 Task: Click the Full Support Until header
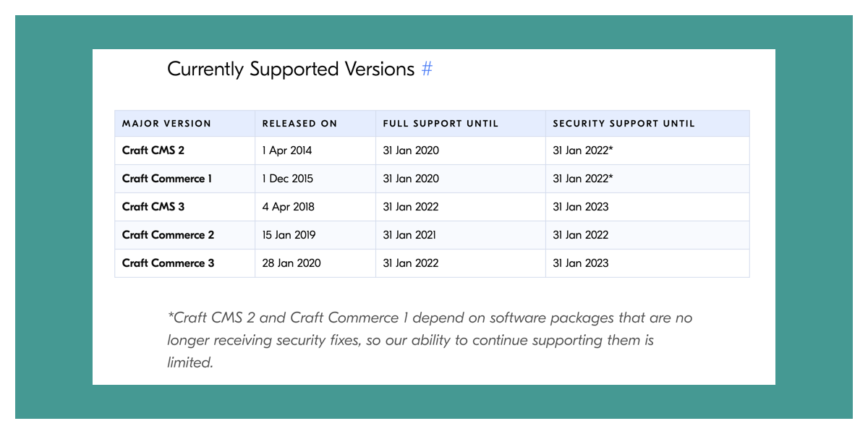pyautogui.click(x=441, y=124)
